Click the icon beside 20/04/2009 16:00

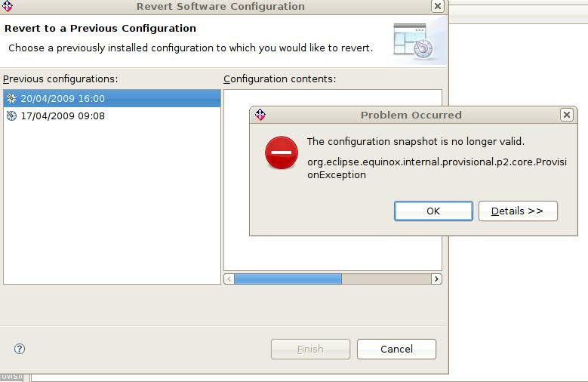pyautogui.click(x=11, y=98)
